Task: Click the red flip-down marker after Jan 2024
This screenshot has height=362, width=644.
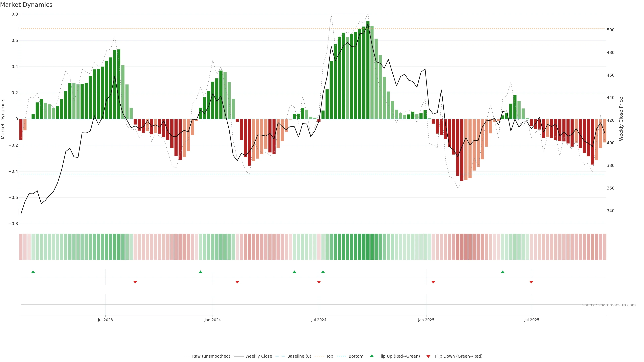Action: pyautogui.click(x=237, y=282)
